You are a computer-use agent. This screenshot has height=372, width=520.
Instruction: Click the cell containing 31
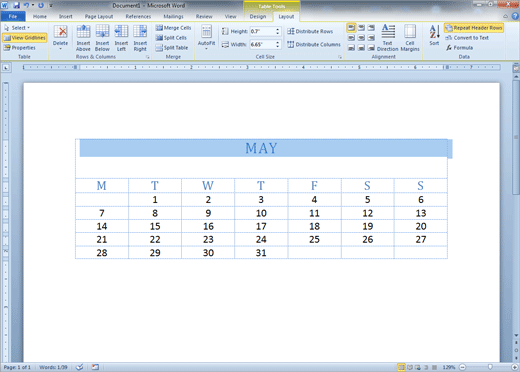point(261,252)
